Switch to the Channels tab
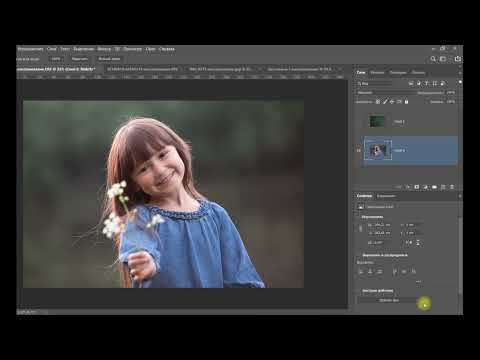Image resolution: width=480 pixels, height=360 pixels. [377, 72]
